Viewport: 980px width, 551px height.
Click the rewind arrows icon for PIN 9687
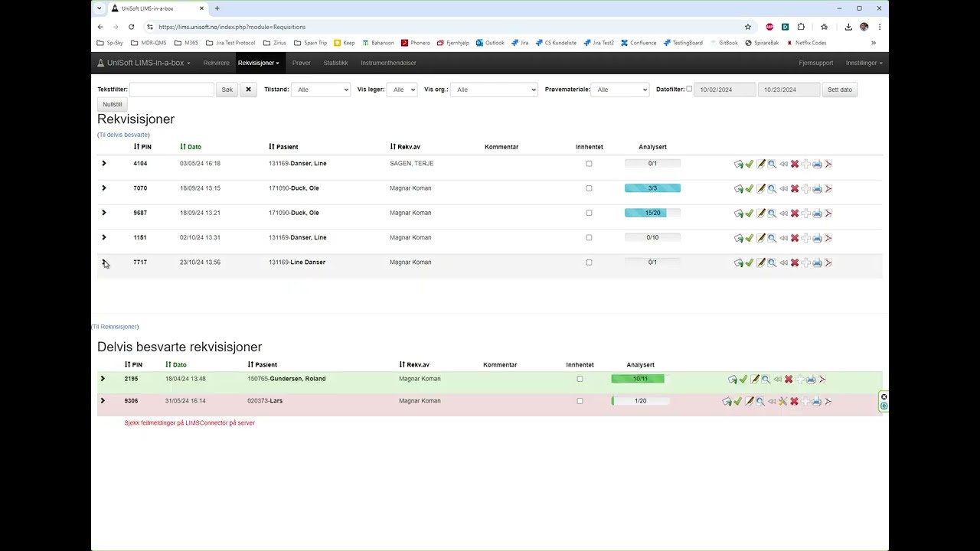783,213
